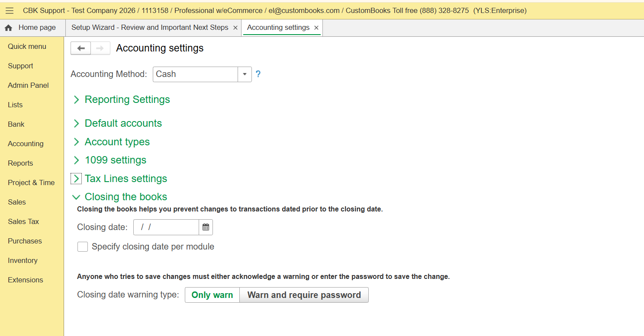Click the forward arrow navigation button
The height and width of the screenshot is (336, 644).
[x=100, y=48]
